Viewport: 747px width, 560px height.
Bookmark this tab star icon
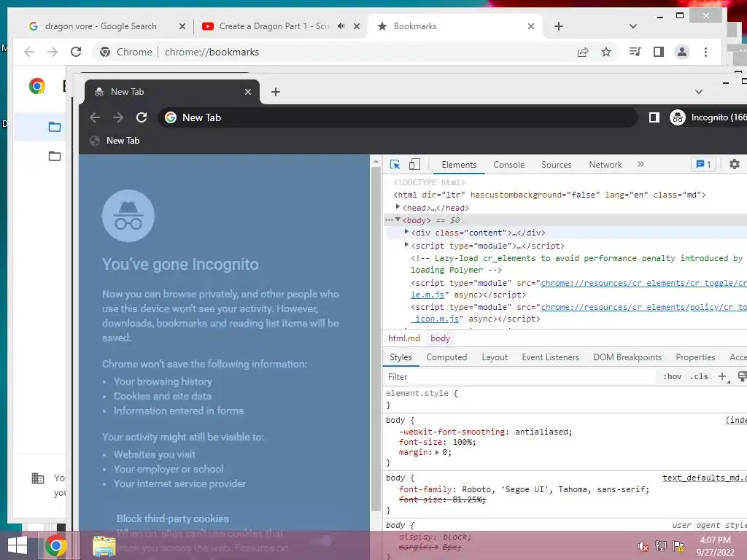(x=606, y=52)
